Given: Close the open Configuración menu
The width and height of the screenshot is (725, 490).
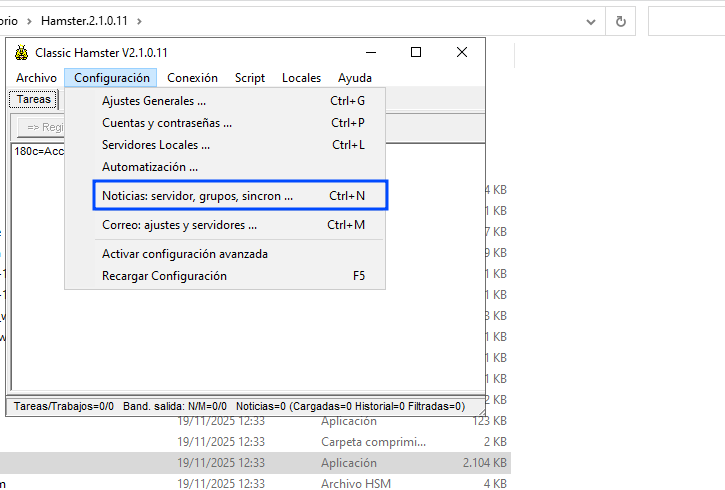Looking at the screenshot, I should tap(111, 78).
